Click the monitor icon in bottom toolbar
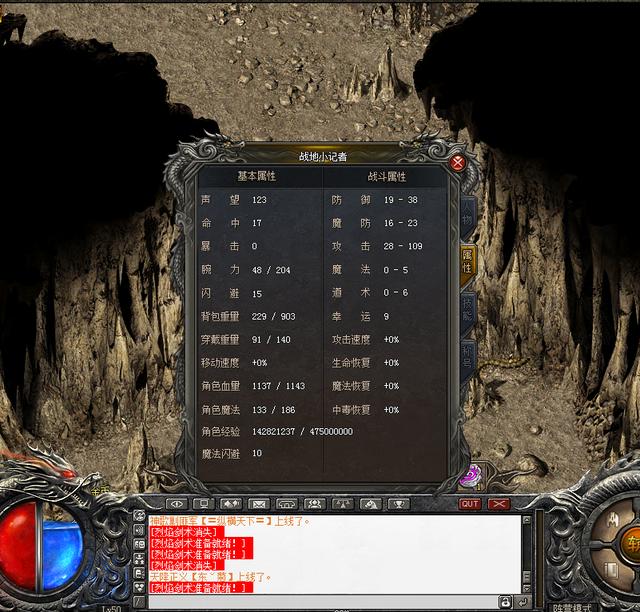 coord(203,504)
